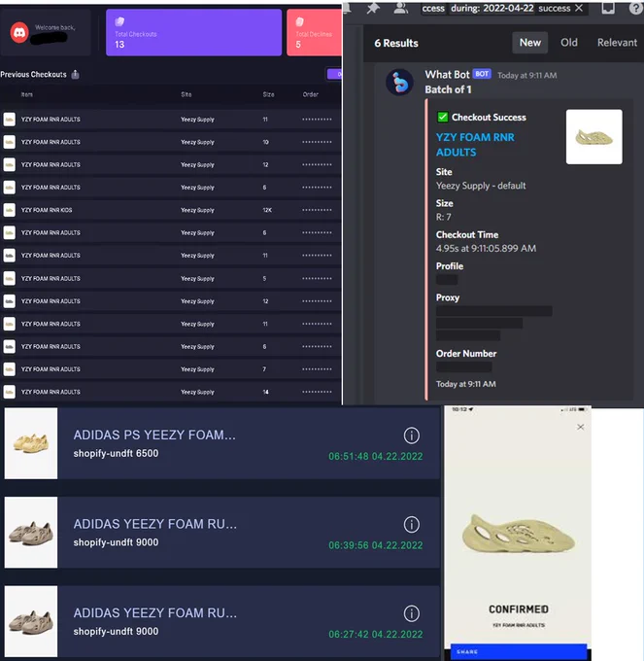Click shoe thumbnail of the 06:39:56 entry

(31, 533)
